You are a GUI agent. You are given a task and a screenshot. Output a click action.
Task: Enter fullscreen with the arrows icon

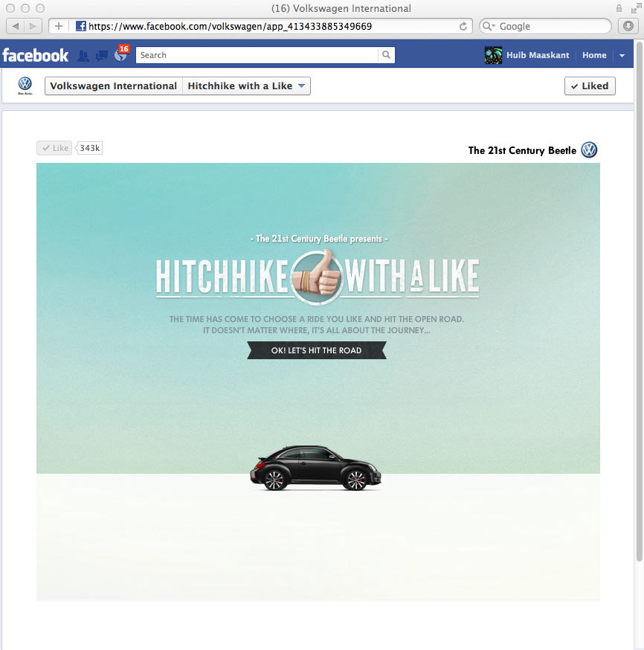[636, 8]
